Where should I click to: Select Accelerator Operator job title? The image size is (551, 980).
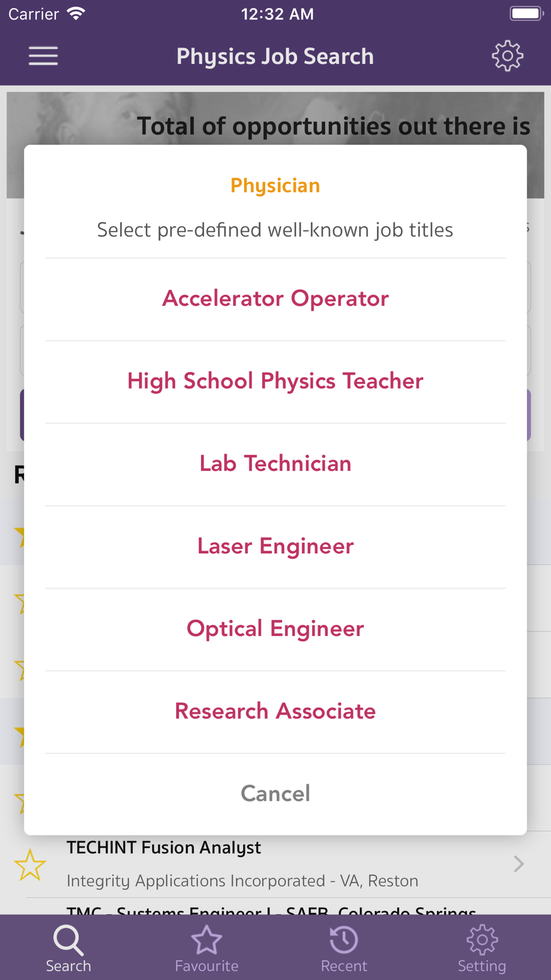[275, 299]
